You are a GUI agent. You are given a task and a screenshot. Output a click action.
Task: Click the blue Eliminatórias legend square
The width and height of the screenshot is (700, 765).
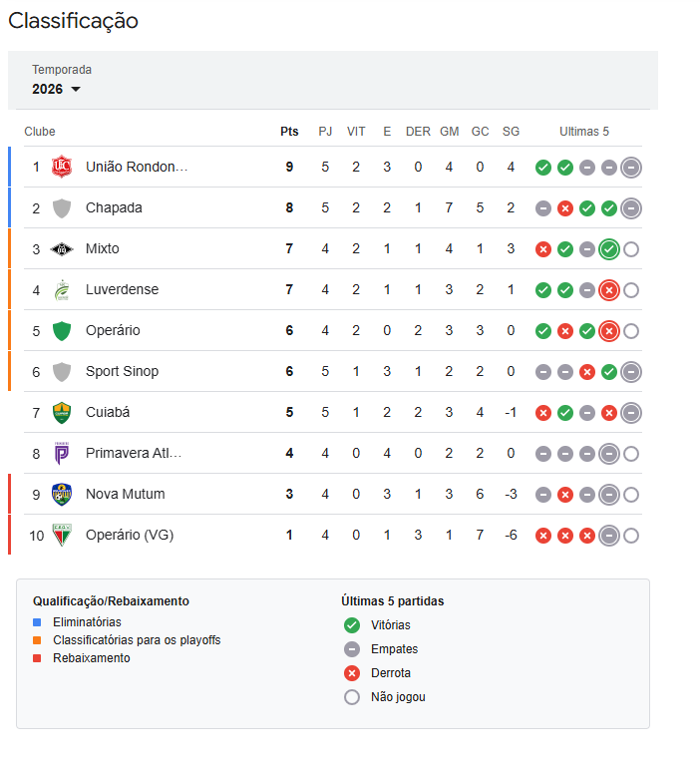pos(37,622)
